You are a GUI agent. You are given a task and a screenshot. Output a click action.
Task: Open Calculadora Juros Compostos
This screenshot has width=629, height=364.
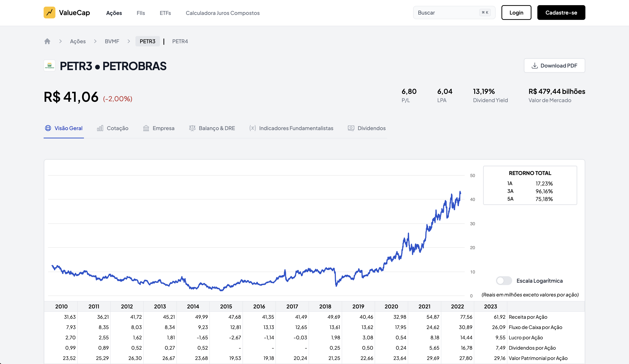pyautogui.click(x=223, y=13)
